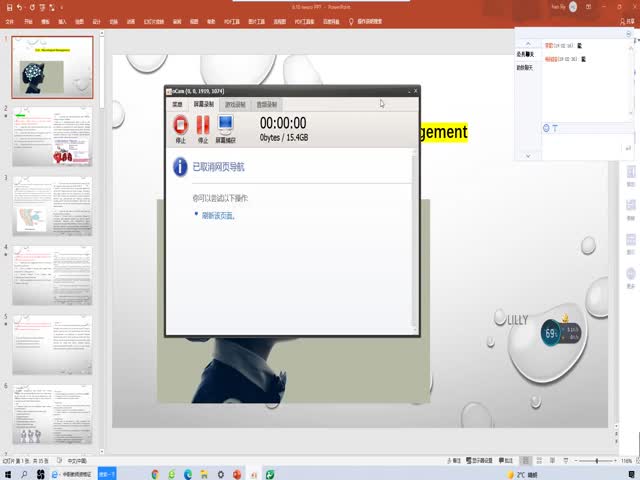Click the 刷新该页面 link
The image size is (640, 480).
(x=219, y=215)
